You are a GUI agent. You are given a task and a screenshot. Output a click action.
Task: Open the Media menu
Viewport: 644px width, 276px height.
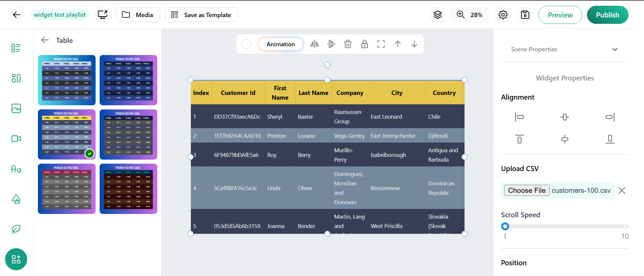pyautogui.click(x=138, y=15)
